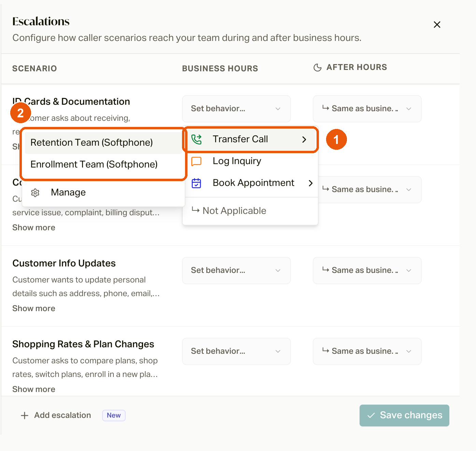Click the Escalations heading
This screenshot has width=476, height=451.
tap(41, 21)
